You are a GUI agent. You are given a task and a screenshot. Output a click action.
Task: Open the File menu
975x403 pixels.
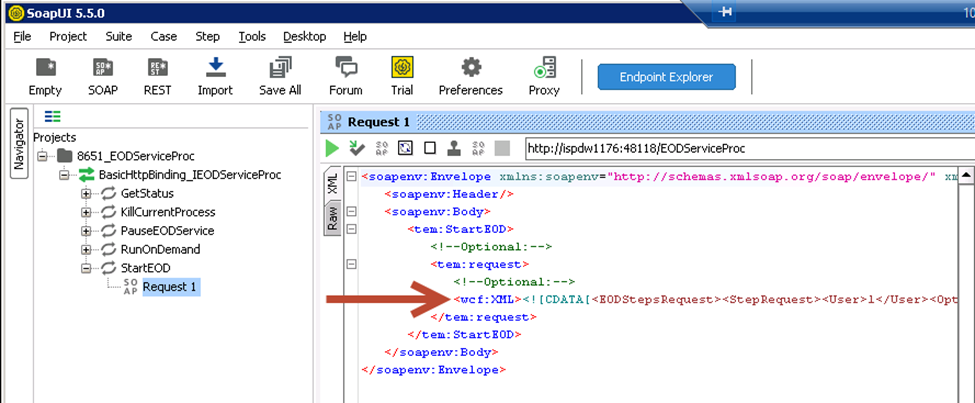[22, 37]
